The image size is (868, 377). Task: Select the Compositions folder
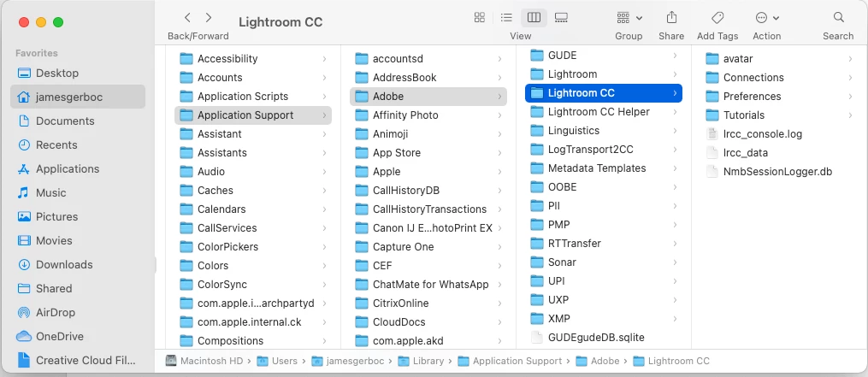[253, 341]
